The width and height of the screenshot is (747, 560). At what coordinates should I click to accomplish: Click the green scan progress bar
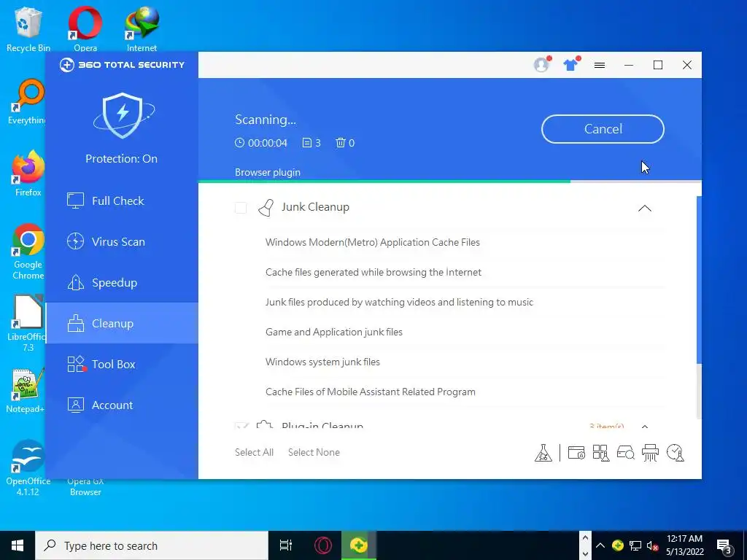click(384, 182)
